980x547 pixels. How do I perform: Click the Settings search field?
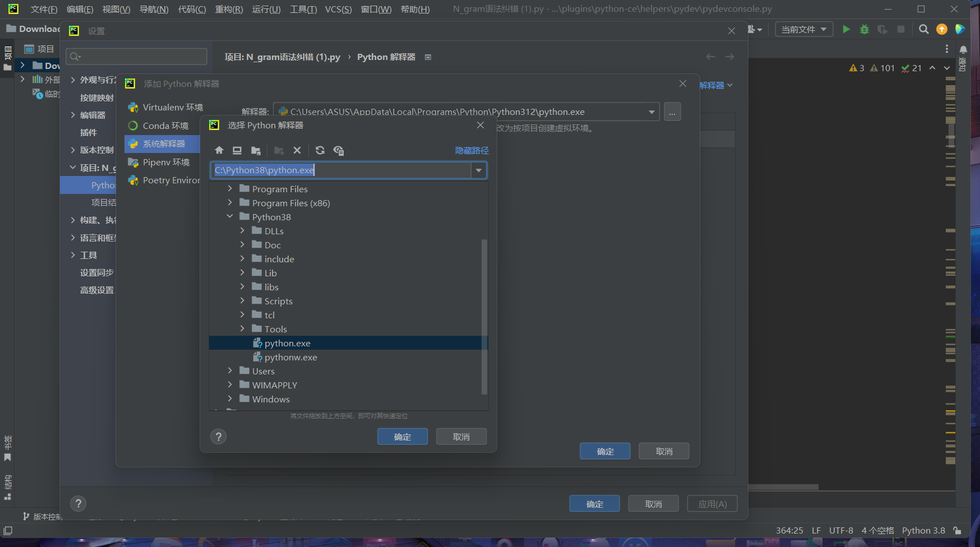pos(137,57)
